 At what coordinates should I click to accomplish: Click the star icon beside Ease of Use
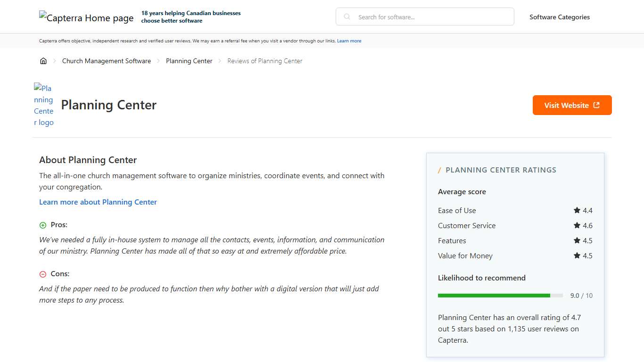pos(576,210)
